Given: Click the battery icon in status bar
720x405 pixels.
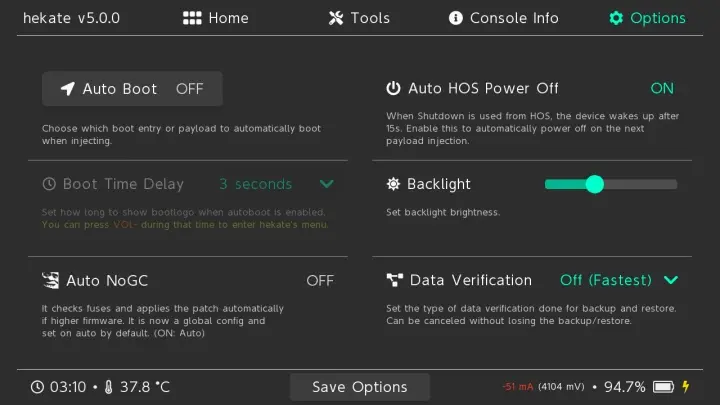Looking at the screenshot, I should [662, 386].
